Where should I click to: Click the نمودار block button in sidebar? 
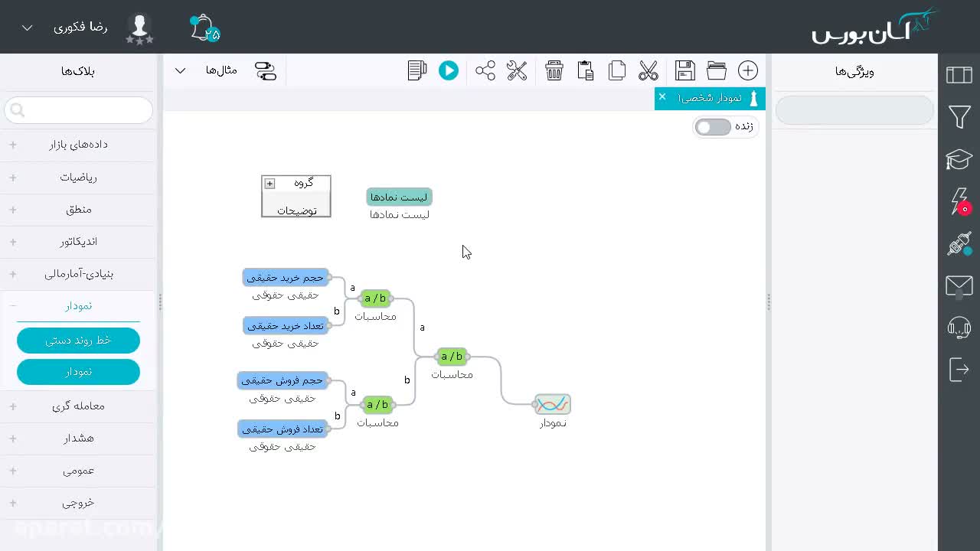(78, 372)
